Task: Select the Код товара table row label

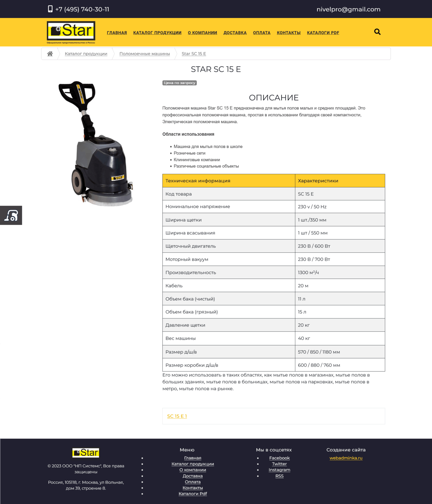Action: tap(179, 194)
